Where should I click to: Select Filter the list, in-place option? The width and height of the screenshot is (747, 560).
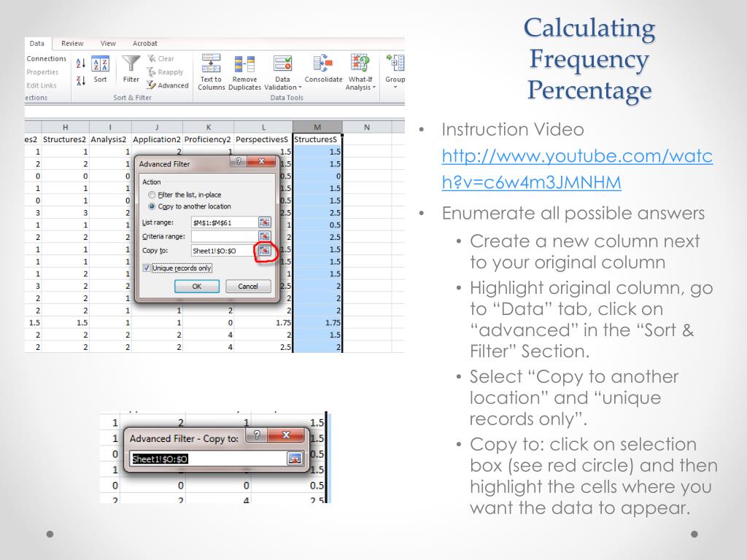point(185,195)
